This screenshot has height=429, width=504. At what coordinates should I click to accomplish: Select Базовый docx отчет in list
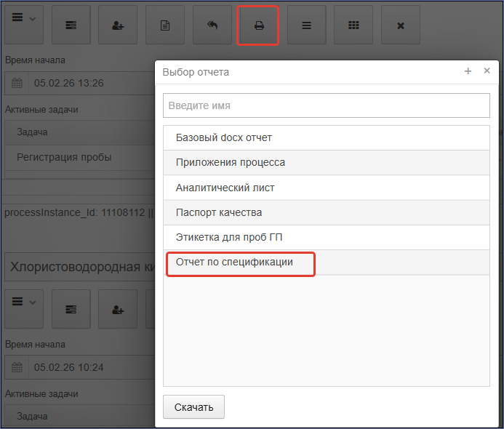[x=327, y=137]
